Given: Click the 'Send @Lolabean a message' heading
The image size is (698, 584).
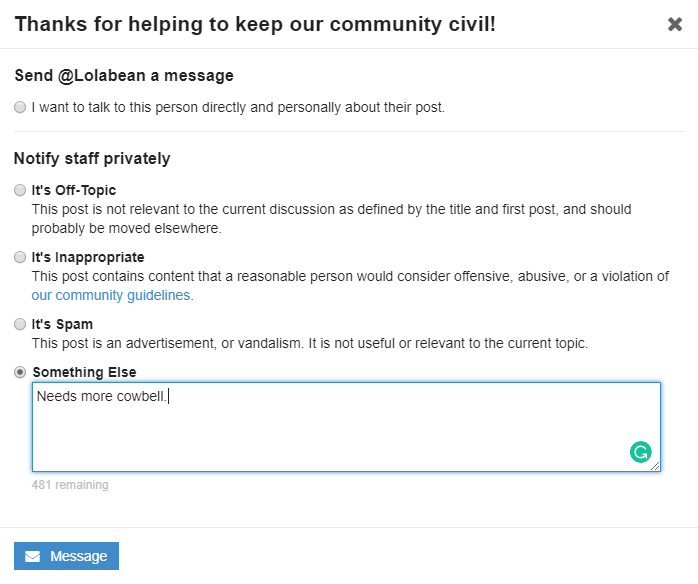Looking at the screenshot, I should tap(124, 75).
